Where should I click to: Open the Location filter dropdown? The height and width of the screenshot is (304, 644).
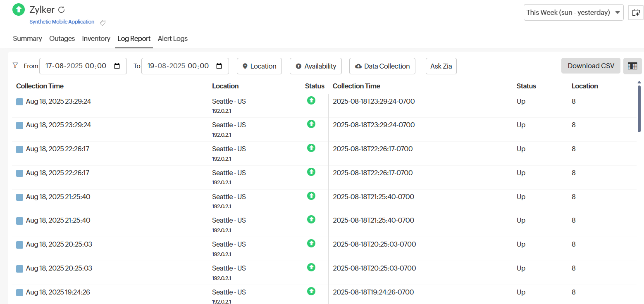[259, 66]
